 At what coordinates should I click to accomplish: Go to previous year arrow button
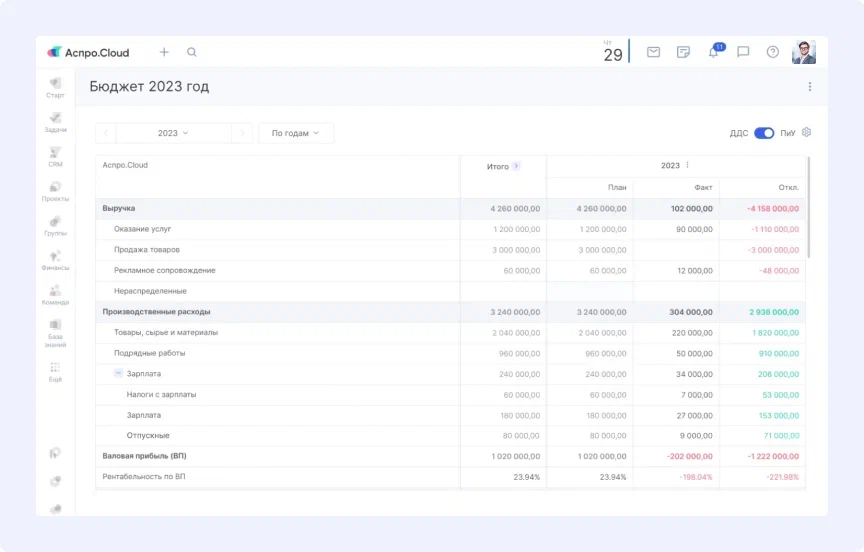tap(106, 133)
